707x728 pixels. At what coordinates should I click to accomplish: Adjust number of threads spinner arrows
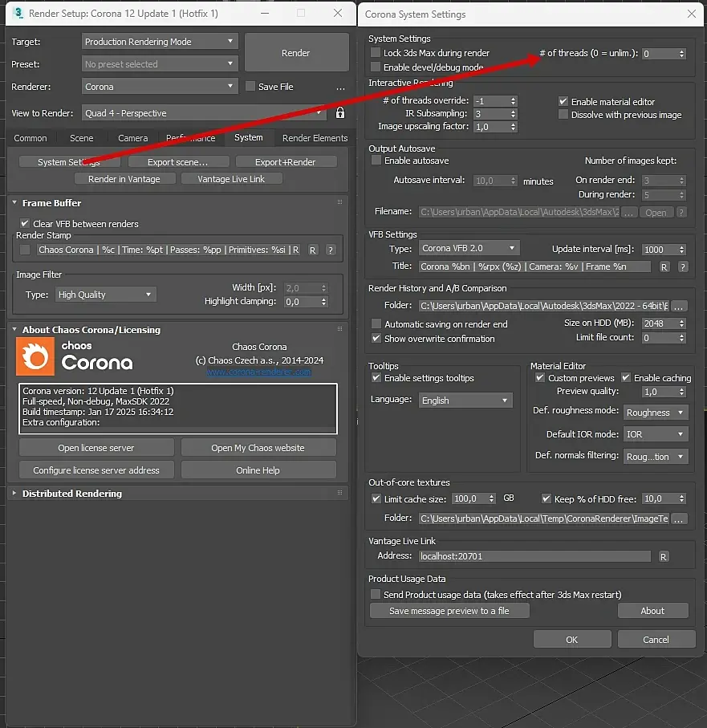click(x=681, y=54)
